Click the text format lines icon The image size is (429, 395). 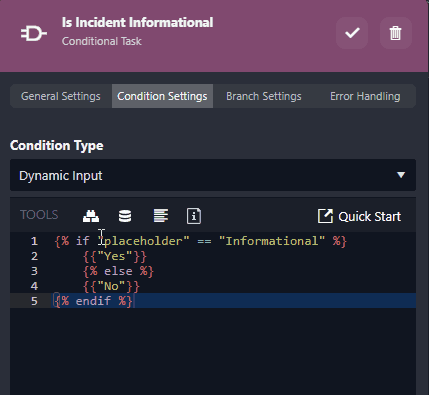(x=161, y=216)
